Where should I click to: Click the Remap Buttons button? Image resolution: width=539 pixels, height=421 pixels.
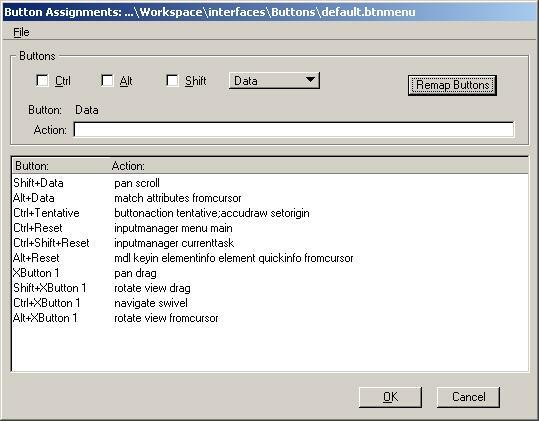452,85
